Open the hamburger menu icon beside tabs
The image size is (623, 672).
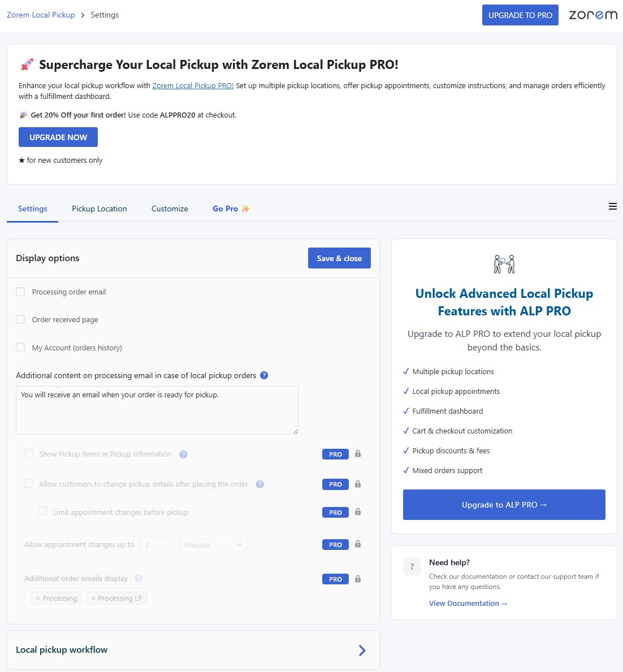click(613, 206)
